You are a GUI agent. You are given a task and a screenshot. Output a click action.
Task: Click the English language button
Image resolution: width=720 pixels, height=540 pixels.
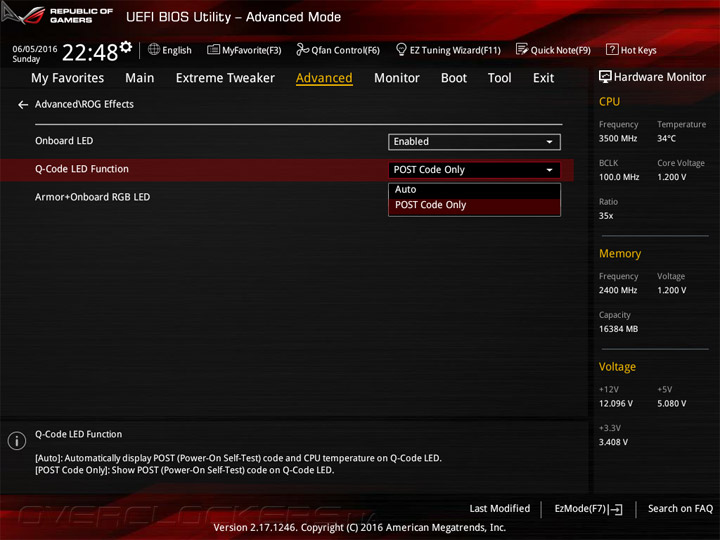(x=170, y=50)
